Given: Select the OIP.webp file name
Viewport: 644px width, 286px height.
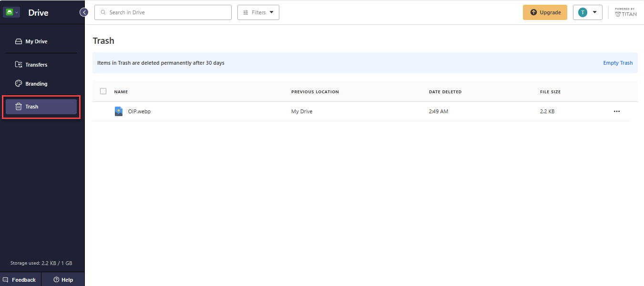Looking at the screenshot, I should click(139, 111).
